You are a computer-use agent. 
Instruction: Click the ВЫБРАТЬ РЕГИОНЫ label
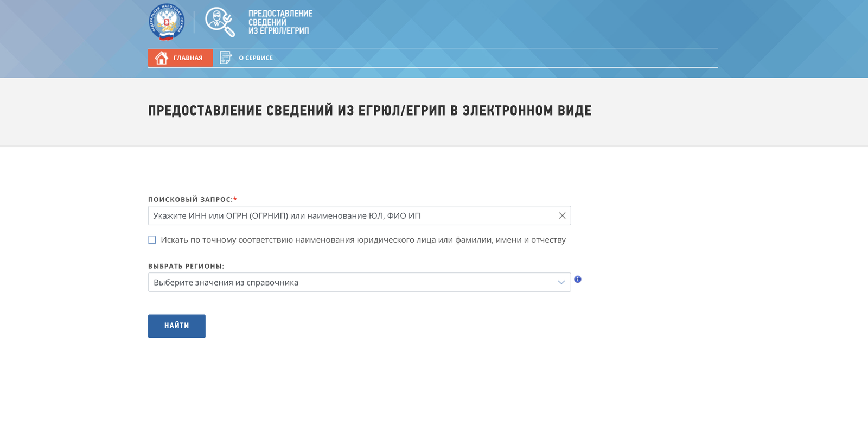tap(186, 266)
